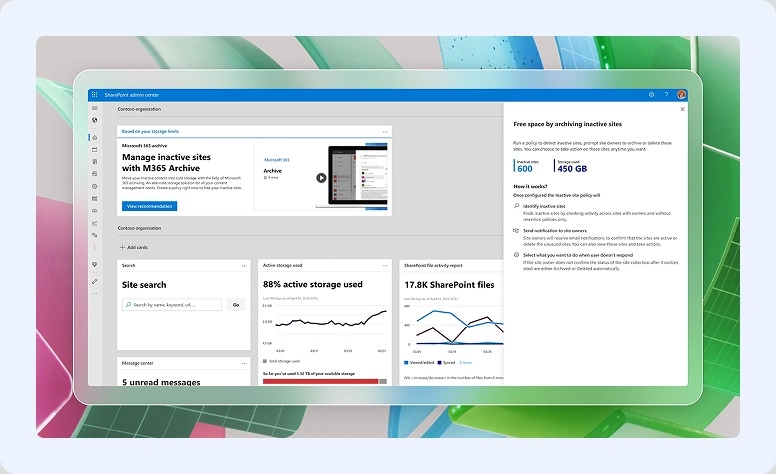The image size is (776, 474).
Task: Click the '600' inactive sites value
Action: tap(525, 169)
